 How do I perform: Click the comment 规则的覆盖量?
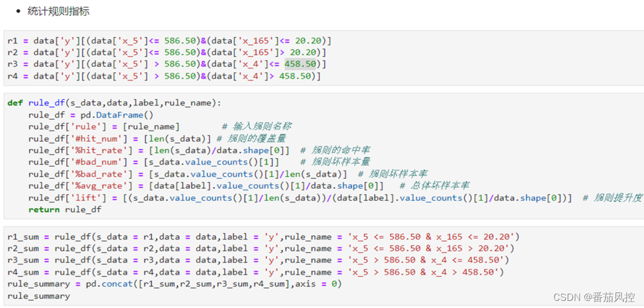tap(252, 139)
